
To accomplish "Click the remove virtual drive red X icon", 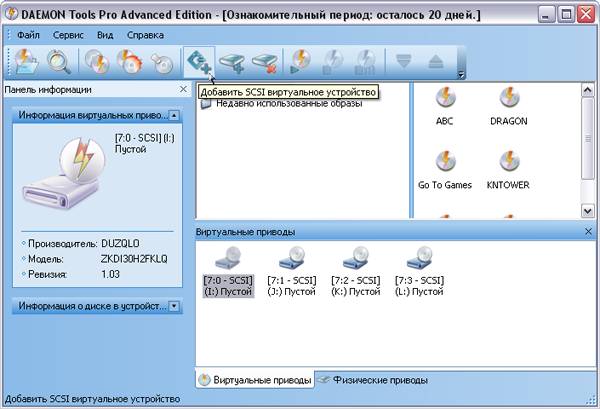I will [x=264, y=63].
